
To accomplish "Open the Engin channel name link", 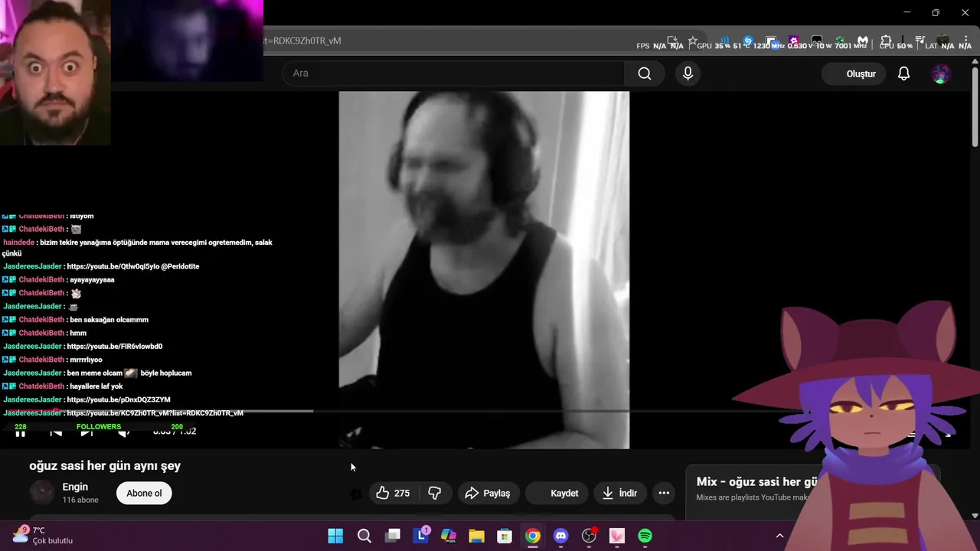I will point(75,487).
